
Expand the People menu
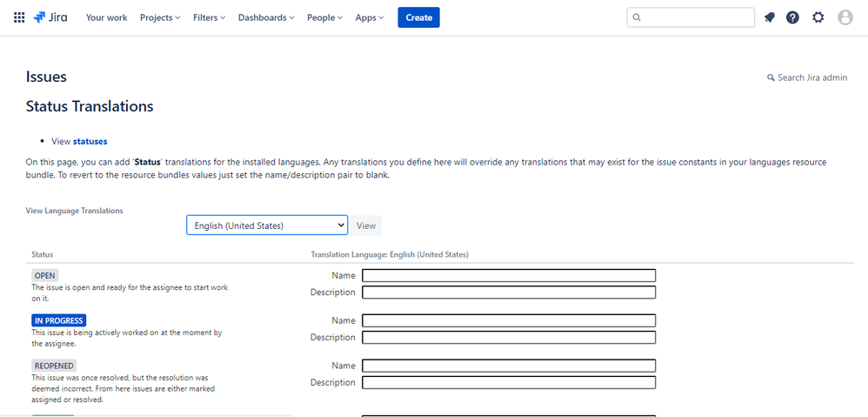coord(325,17)
